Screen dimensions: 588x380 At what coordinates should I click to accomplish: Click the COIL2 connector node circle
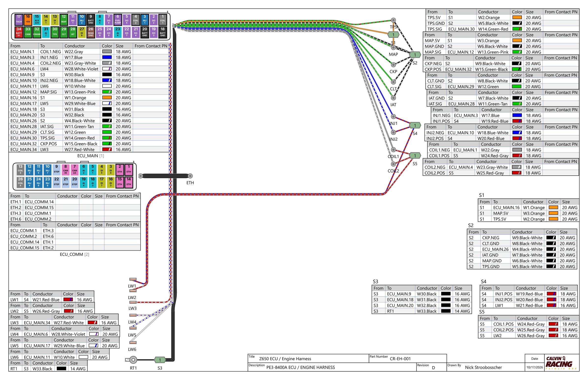coord(393,164)
